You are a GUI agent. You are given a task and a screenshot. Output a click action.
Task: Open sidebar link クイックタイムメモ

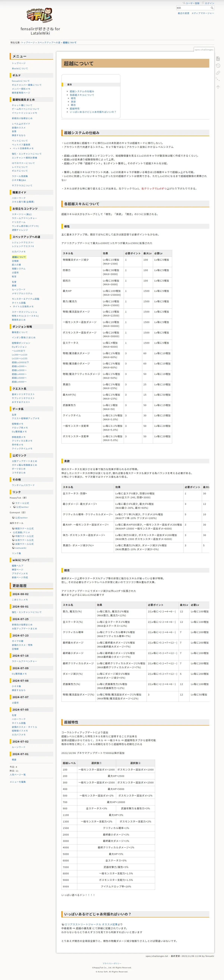(x=22, y=448)
